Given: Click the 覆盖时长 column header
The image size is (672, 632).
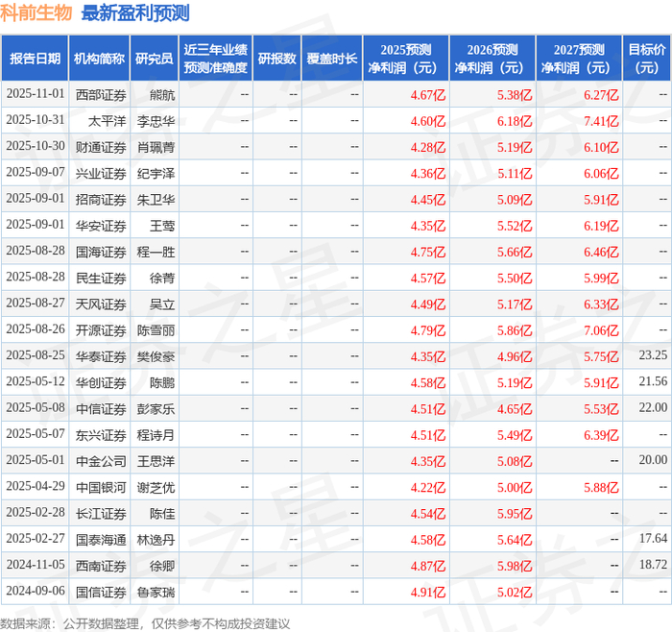Looking at the screenshot, I should click(332, 59).
